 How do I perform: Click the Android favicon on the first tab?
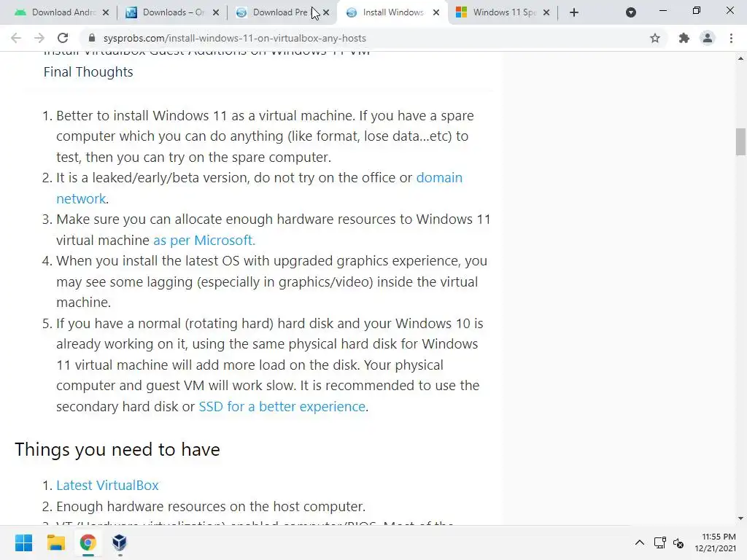point(20,12)
